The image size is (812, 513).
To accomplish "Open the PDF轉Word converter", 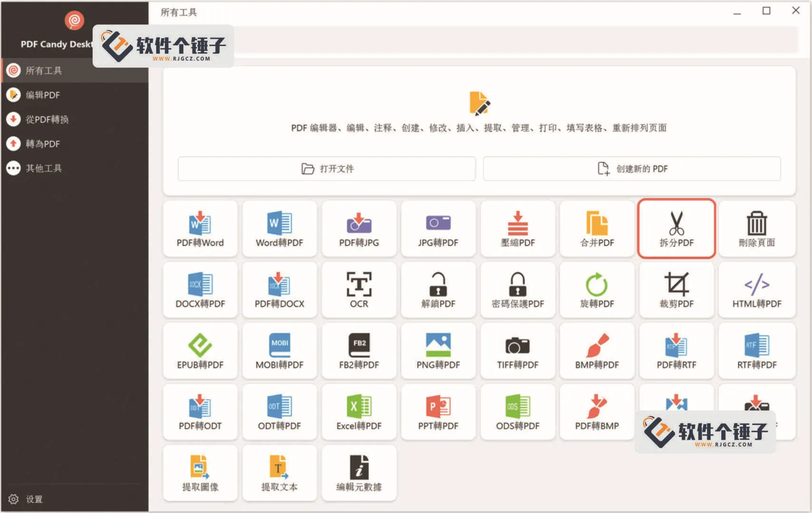I will click(200, 229).
